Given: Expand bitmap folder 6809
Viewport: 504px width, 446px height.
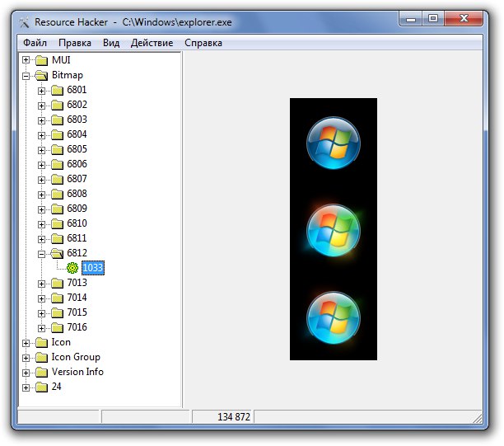Looking at the screenshot, I should (x=41, y=209).
